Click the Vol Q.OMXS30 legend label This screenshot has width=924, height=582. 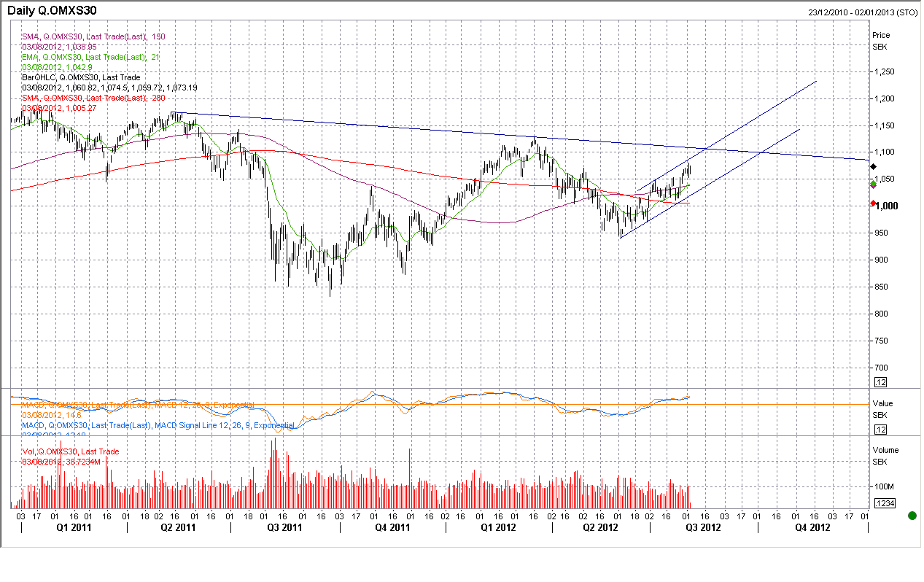click(70, 452)
